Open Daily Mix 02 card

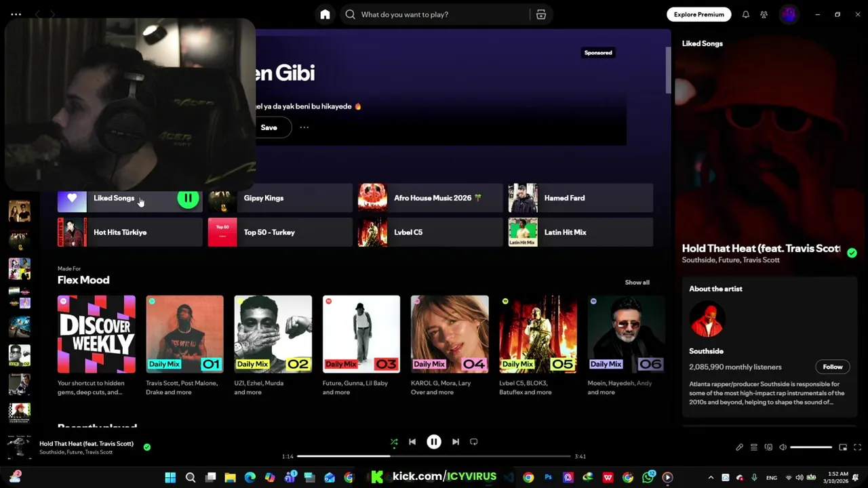273,346
